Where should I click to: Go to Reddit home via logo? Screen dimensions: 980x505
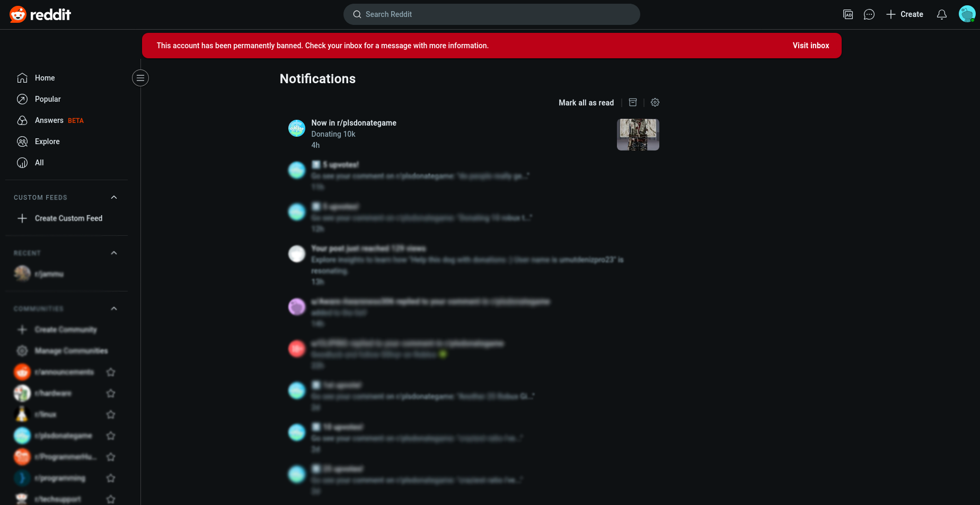40,14
